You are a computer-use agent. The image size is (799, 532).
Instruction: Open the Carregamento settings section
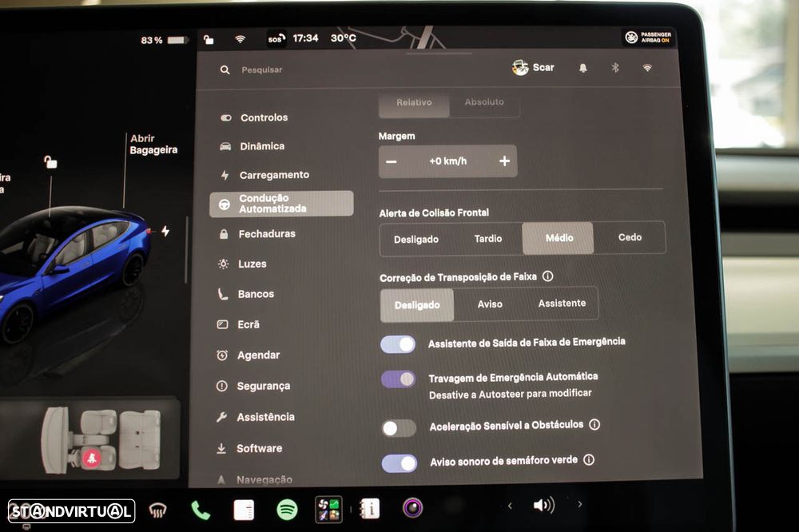point(265,175)
